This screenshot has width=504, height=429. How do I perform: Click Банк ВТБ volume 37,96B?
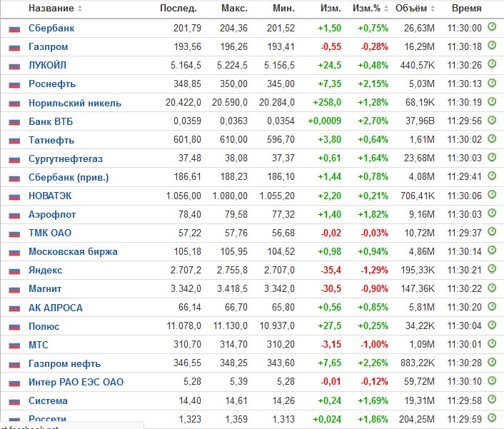420,121
